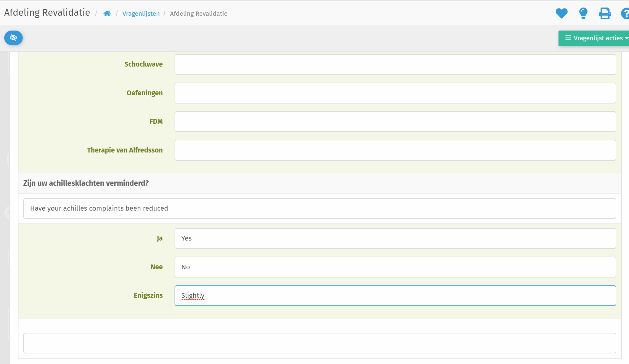Open the Vragenlijst acties dropdown
The height and width of the screenshot is (364, 629).
598,38
